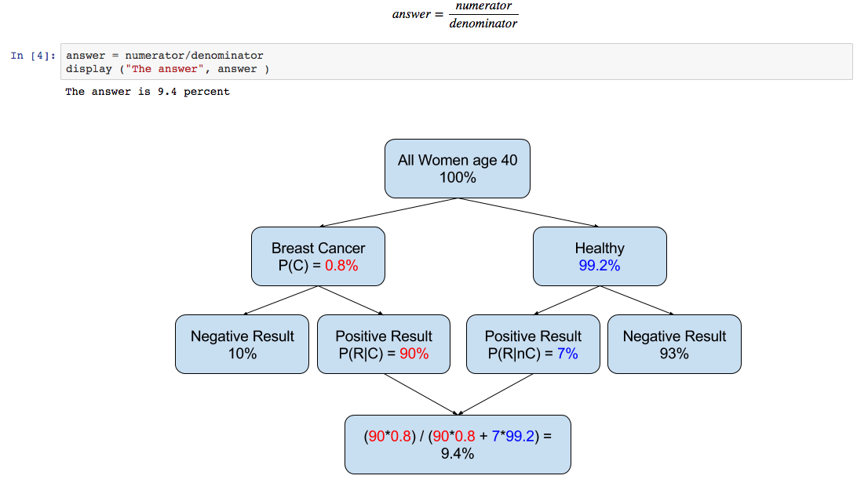Viewport: 868px width, 501px height.
Task: Click the answer fraction formula
Action: [455, 15]
